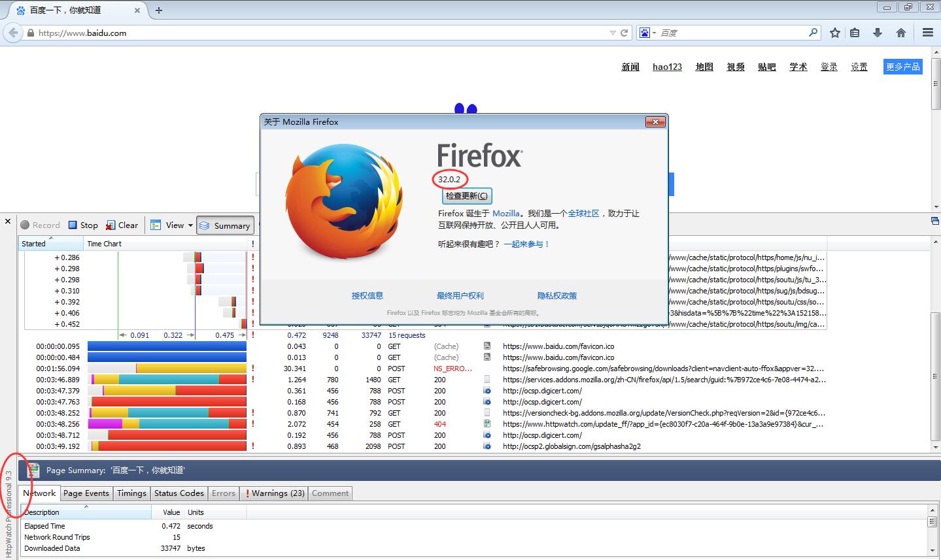Screen dimensions: 941x560
Task: Open a new tab with plus button
Action: coord(159,10)
